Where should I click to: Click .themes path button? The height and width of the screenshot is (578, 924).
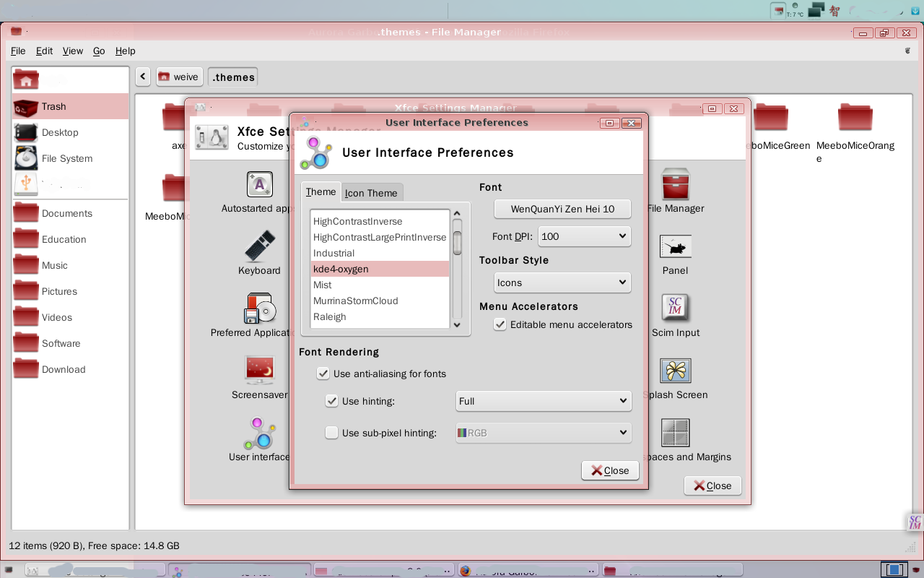pyautogui.click(x=233, y=77)
